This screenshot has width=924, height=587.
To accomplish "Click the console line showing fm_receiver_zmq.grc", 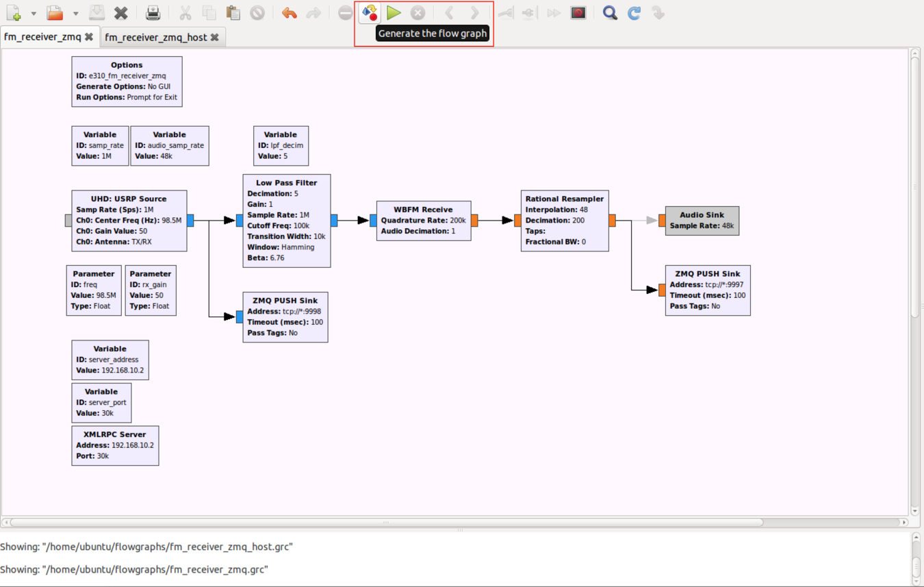I will tap(134, 569).
